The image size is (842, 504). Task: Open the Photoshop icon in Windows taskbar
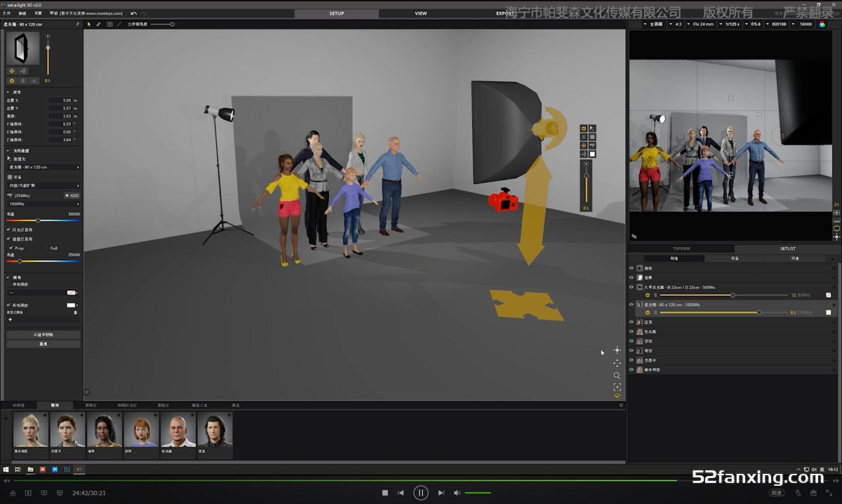point(67,469)
